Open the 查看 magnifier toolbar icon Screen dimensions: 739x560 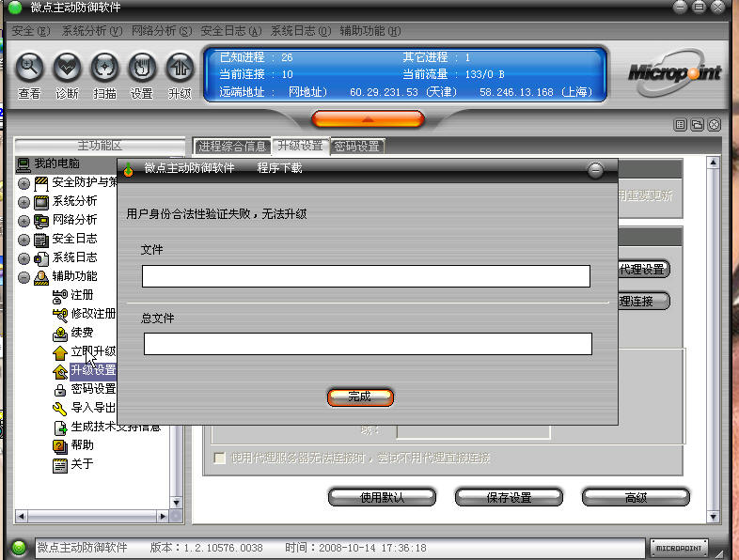click(x=29, y=68)
